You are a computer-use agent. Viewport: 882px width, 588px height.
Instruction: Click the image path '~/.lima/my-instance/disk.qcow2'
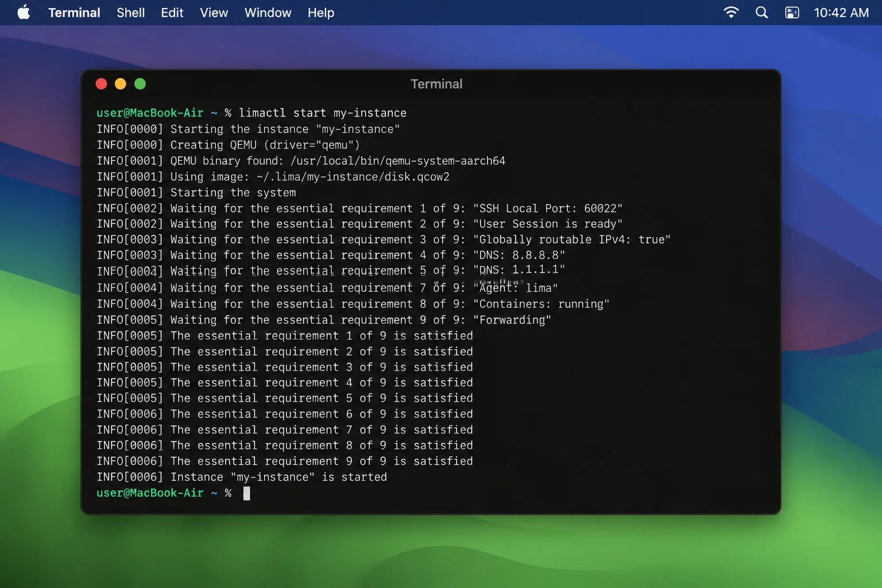353,176
